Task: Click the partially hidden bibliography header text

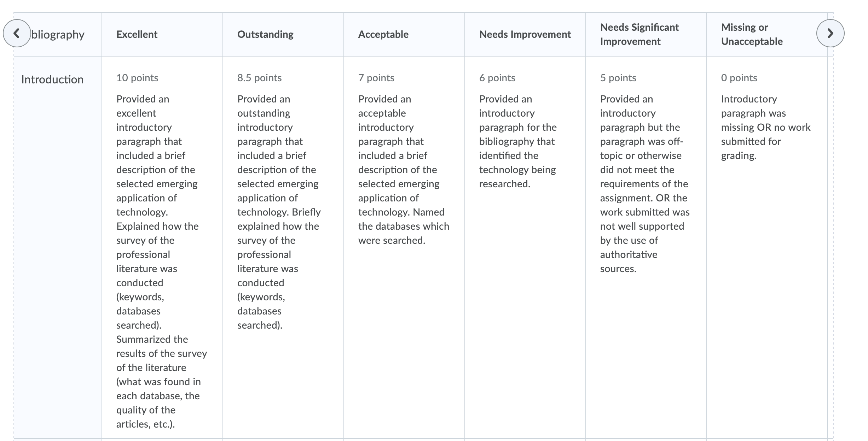Action: tap(58, 35)
